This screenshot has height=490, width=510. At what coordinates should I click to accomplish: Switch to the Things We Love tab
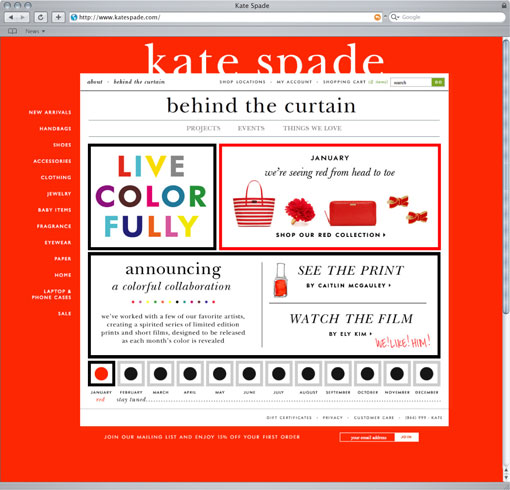[312, 128]
